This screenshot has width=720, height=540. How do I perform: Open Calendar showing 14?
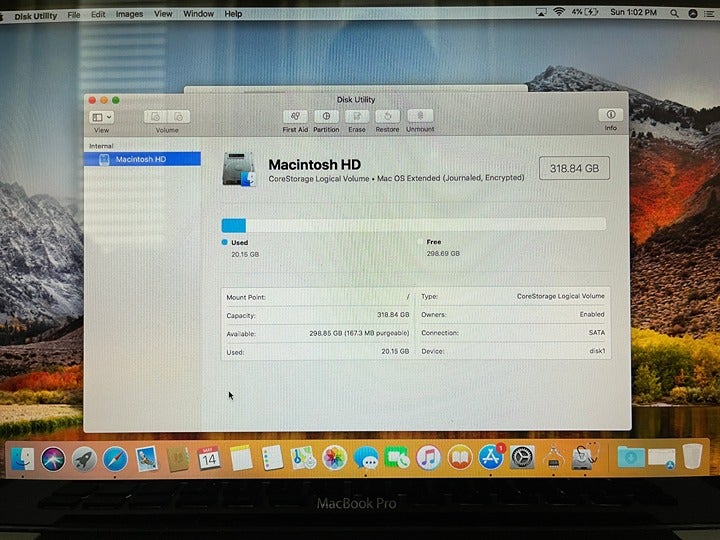pyautogui.click(x=209, y=458)
